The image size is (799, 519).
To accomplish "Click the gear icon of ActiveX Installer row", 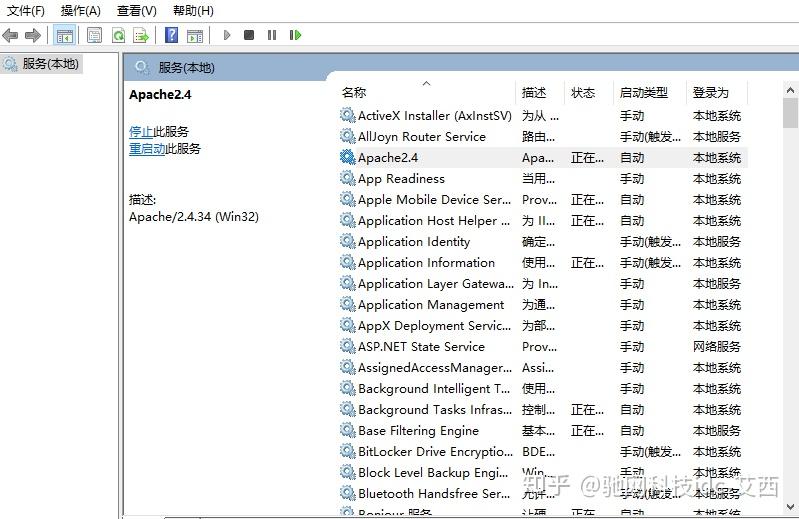I will tap(348, 116).
